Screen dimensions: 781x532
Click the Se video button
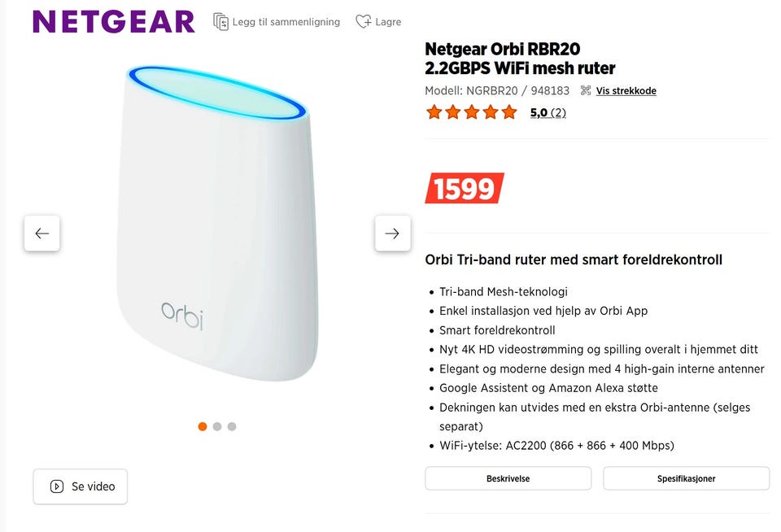(x=81, y=486)
